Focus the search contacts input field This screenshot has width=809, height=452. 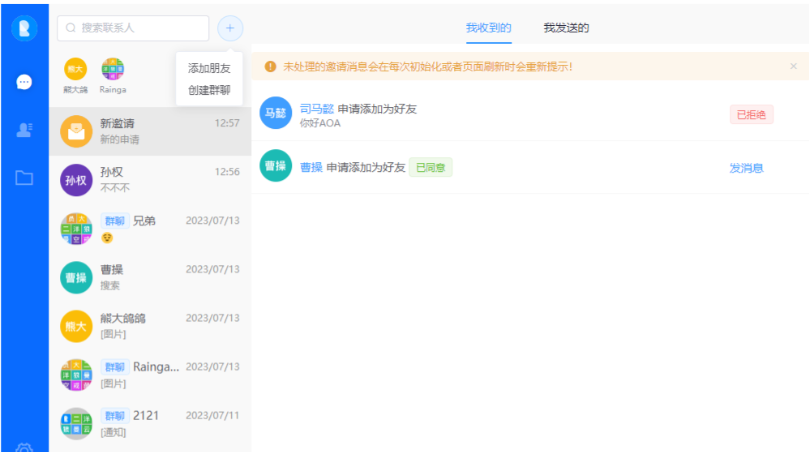pos(133,28)
